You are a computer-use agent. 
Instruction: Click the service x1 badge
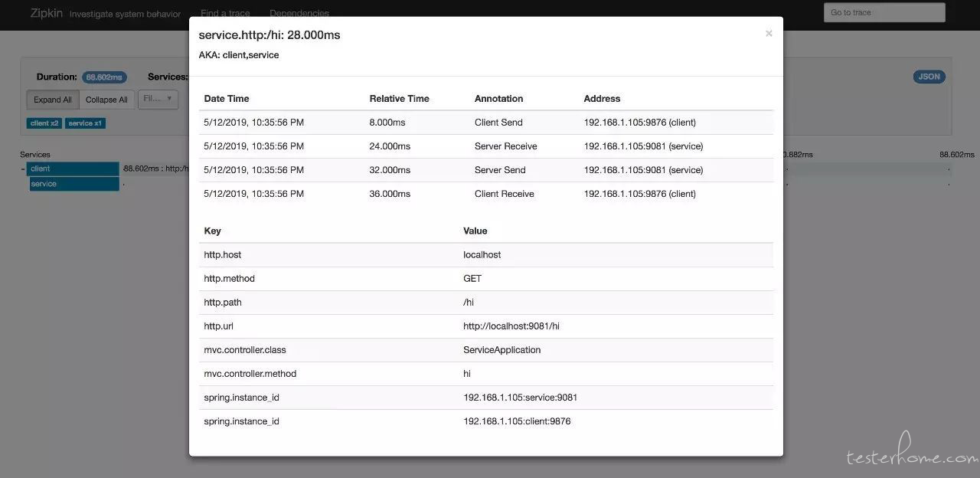pyautogui.click(x=85, y=123)
